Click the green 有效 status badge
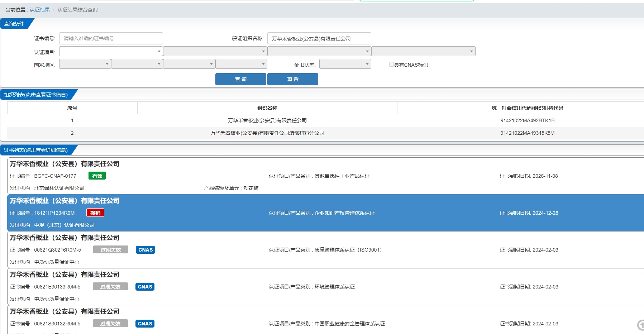 coord(97,176)
